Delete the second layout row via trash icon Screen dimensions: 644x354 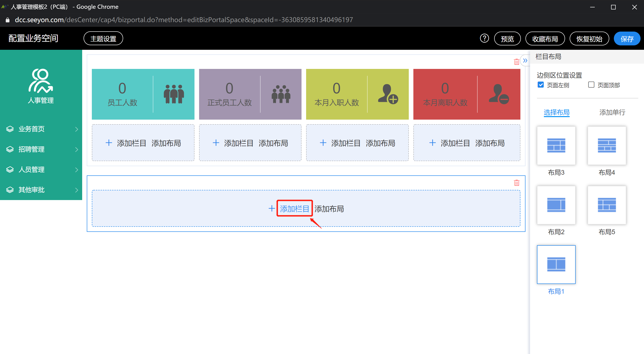(516, 183)
